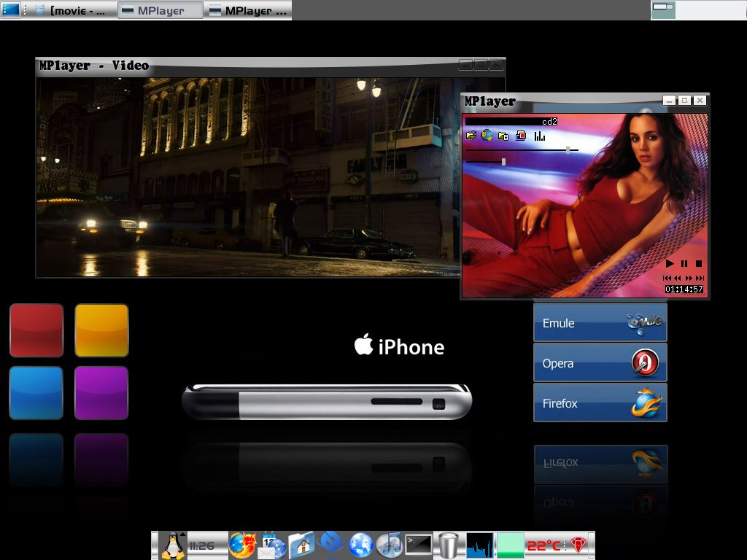Click the red glossy square tile
The width and height of the screenshot is (747, 560).
click(36, 330)
